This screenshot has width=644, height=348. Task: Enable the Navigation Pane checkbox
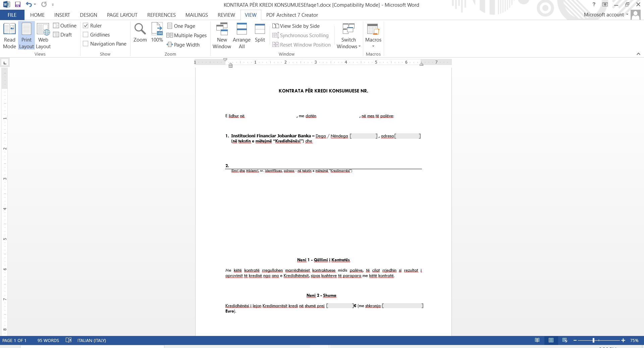(86, 44)
